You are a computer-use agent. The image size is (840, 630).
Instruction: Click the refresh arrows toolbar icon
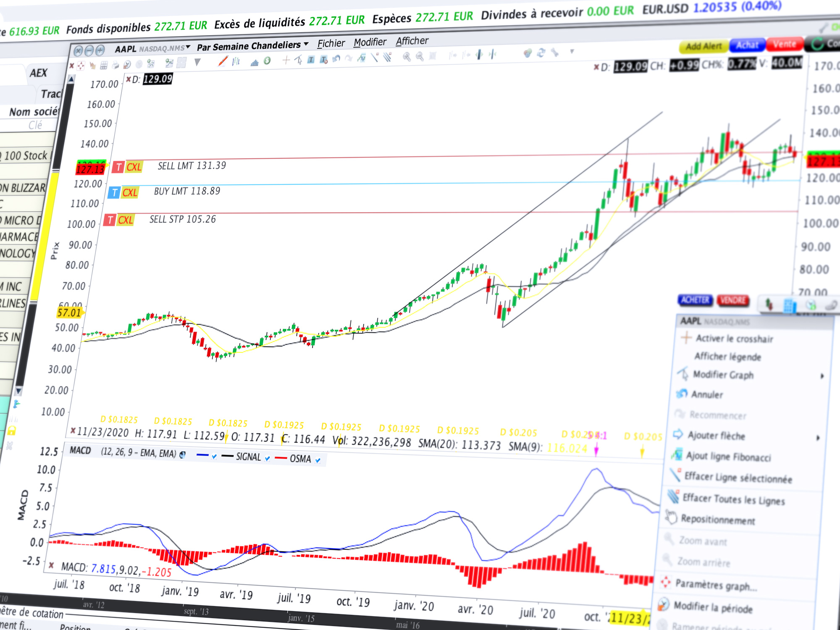(541, 53)
